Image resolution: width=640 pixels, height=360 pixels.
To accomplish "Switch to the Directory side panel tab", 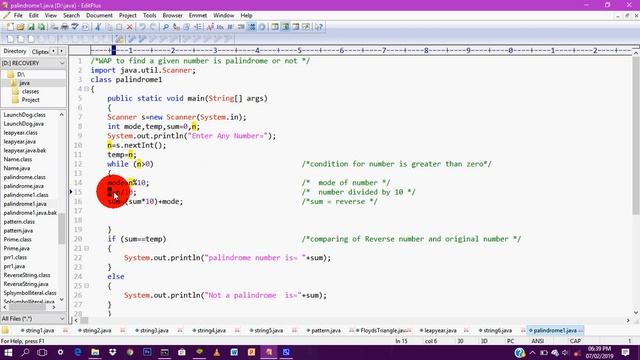I will point(15,51).
